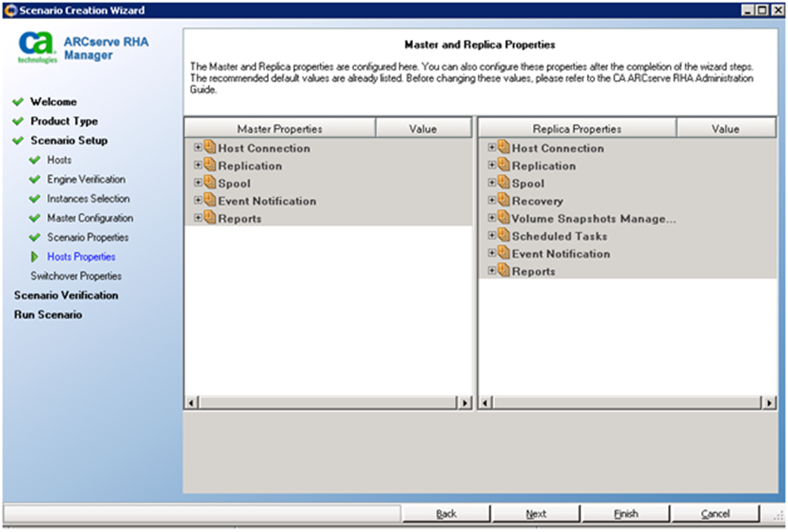Viewport: 788px width, 532px height.
Task: Click the Finish button
Action: [x=625, y=514]
